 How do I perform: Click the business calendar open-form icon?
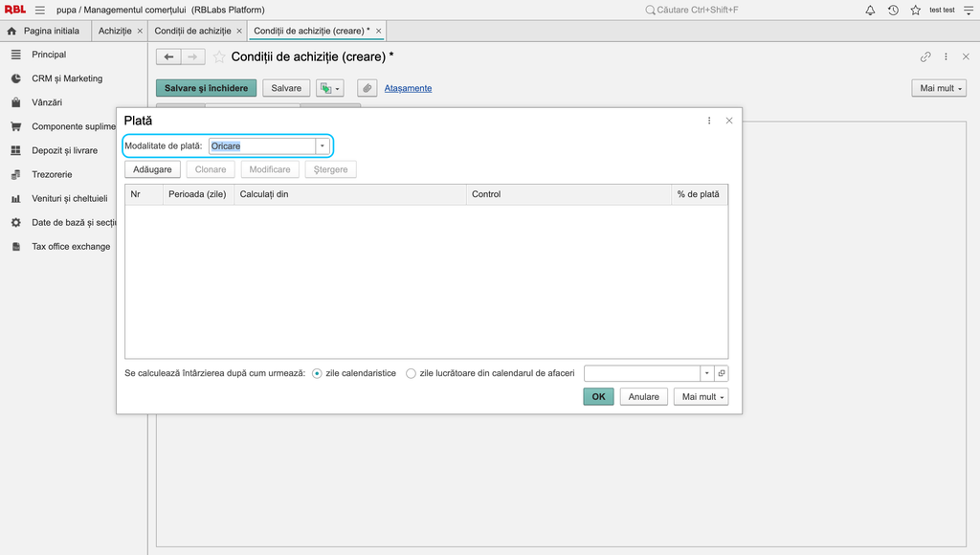(722, 374)
